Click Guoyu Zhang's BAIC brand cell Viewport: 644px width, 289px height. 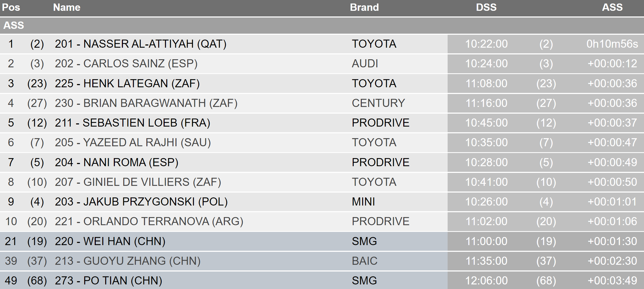coord(365,261)
